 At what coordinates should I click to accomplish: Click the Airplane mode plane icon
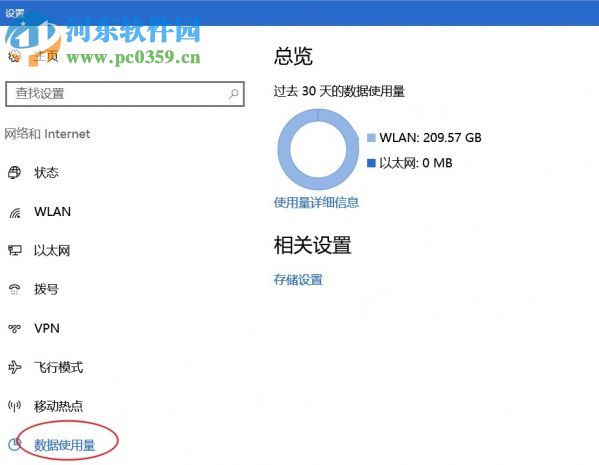click(x=15, y=367)
